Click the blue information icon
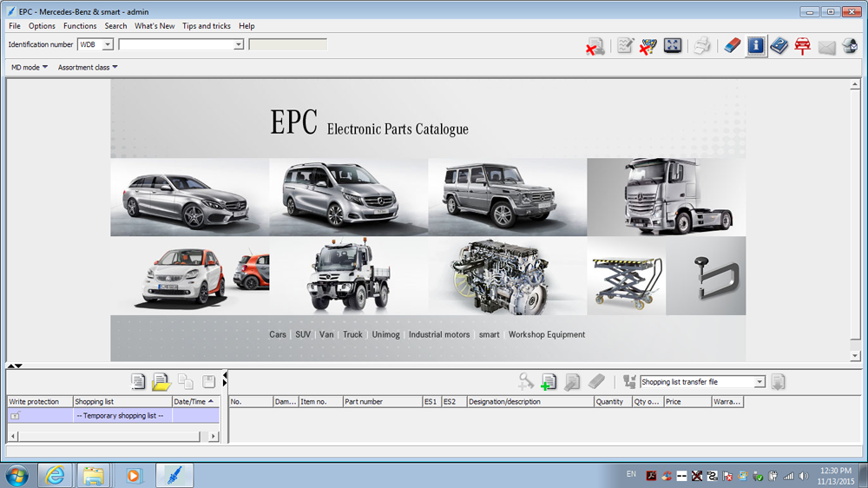The width and height of the screenshot is (868, 488). point(756,45)
